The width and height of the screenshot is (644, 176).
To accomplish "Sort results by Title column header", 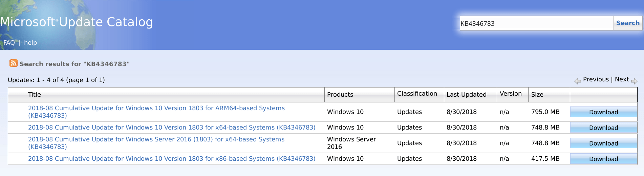I will point(35,95).
